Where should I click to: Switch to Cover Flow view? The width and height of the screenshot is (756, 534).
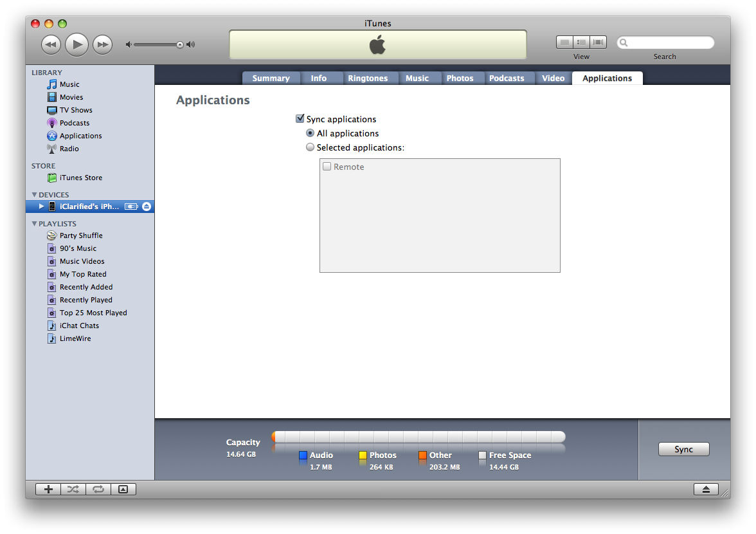598,42
